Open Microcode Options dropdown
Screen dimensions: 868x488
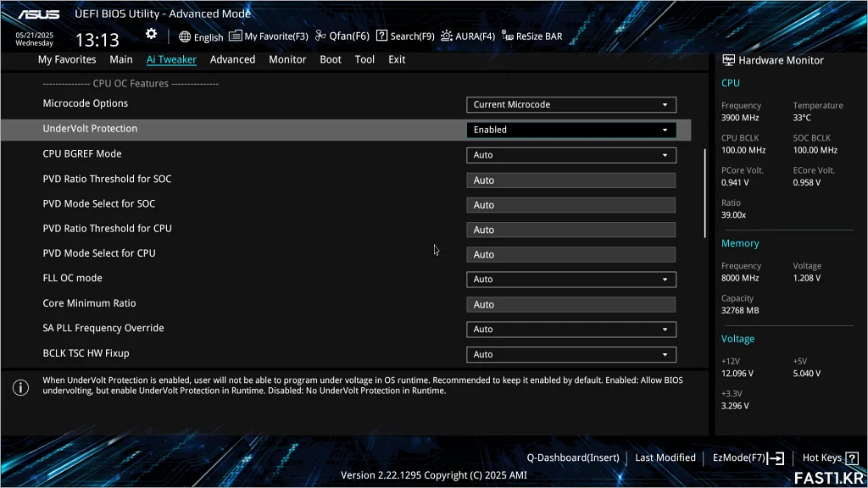pos(570,104)
